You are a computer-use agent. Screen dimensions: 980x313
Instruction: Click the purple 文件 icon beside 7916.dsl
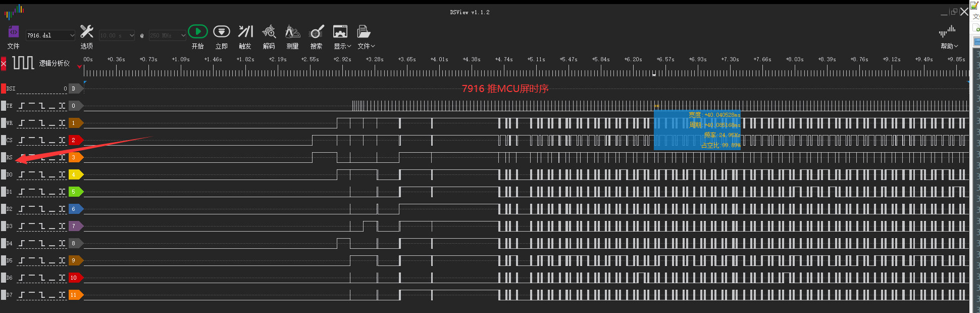pyautogui.click(x=14, y=32)
